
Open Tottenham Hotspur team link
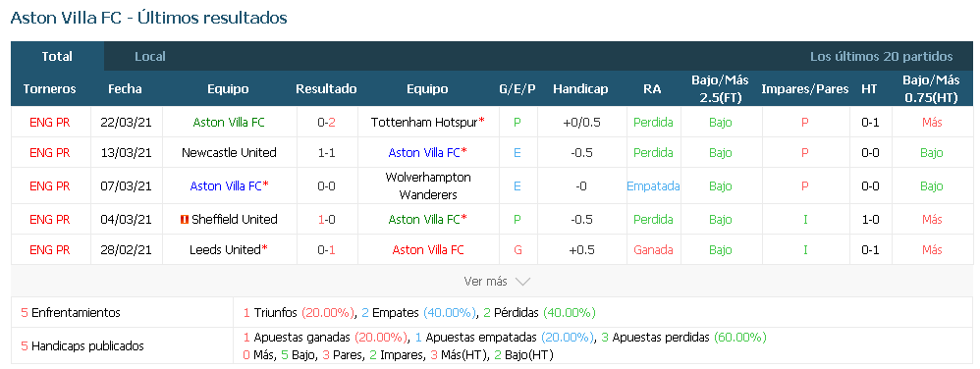[x=428, y=123]
